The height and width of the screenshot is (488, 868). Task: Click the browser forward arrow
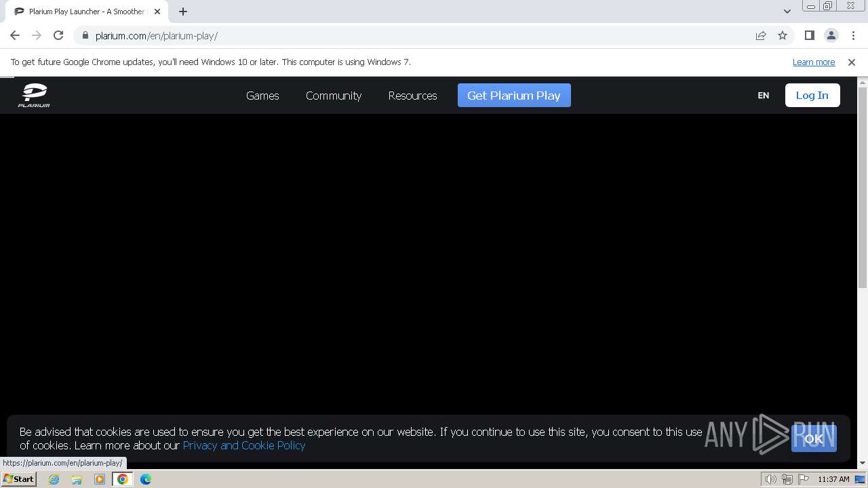(37, 35)
